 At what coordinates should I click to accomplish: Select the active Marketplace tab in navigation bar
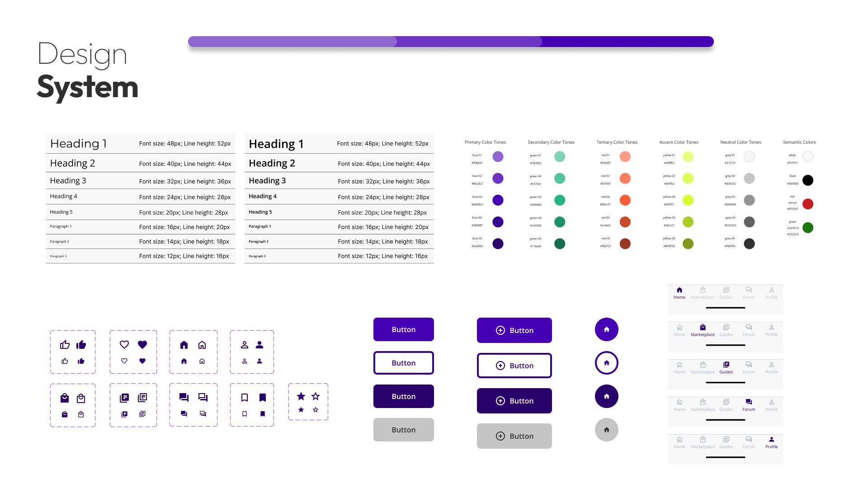click(x=703, y=330)
